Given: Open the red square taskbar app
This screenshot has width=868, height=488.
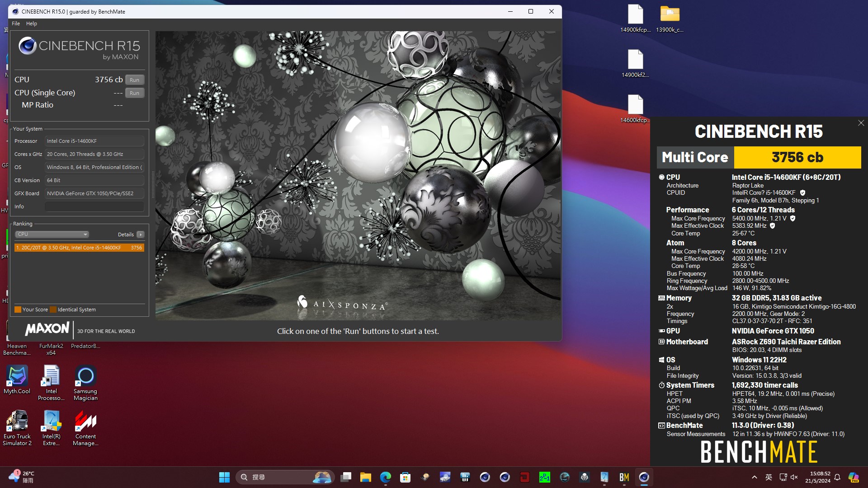Looking at the screenshot, I should point(524,477).
